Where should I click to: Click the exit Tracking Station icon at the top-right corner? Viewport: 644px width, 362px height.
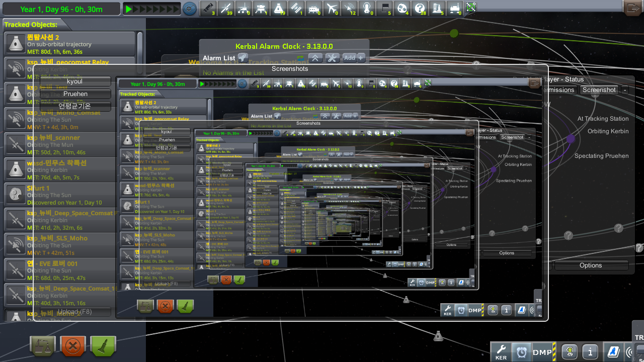tap(631, 8)
